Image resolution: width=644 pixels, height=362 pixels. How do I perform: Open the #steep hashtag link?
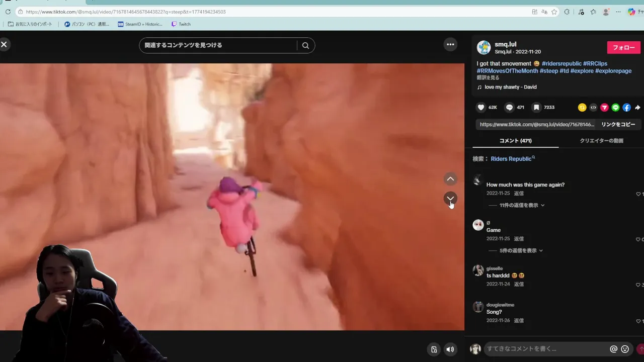(549, 71)
